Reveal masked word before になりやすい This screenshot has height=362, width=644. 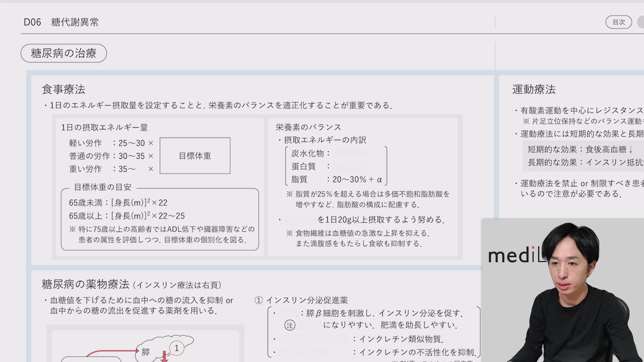310,325
